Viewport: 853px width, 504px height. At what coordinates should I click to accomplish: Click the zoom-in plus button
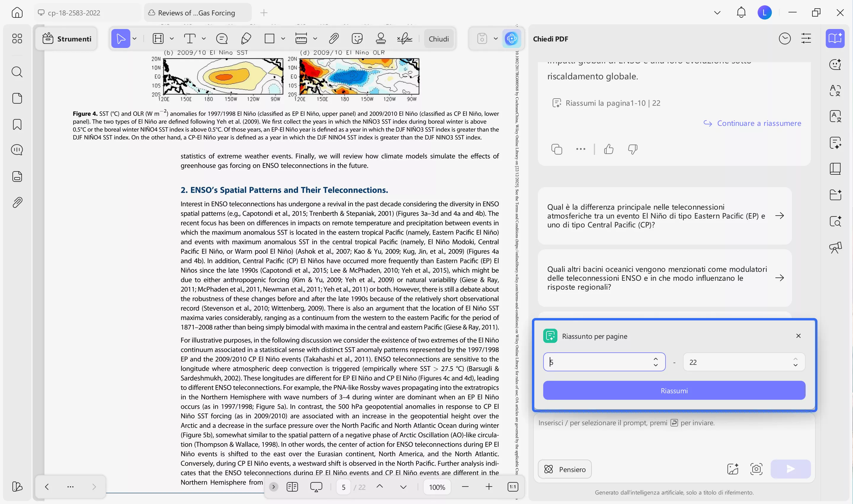pyautogui.click(x=488, y=487)
